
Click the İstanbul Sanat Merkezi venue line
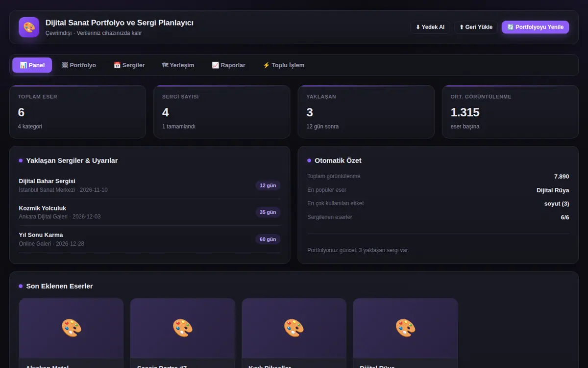(63, 190)
